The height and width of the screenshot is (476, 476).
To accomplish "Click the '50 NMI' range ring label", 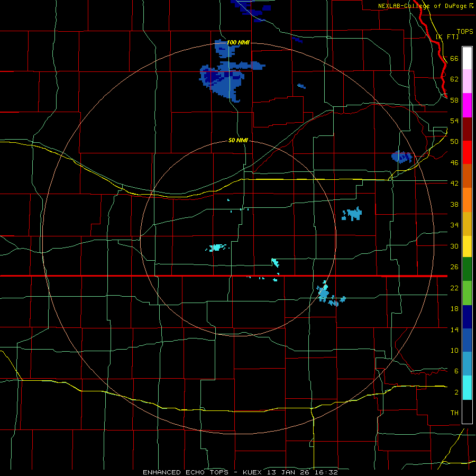I will (x=238, y=140).
